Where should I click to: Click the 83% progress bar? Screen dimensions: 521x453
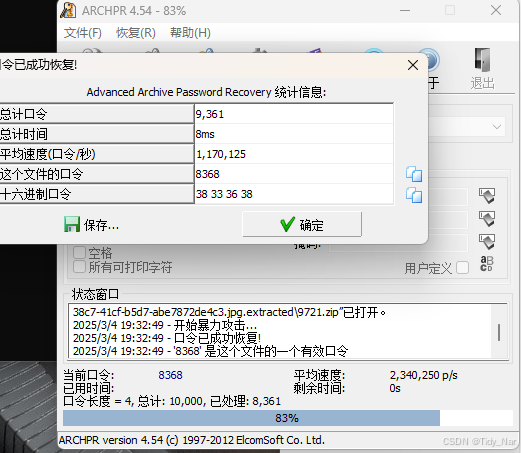pos(288,418)
